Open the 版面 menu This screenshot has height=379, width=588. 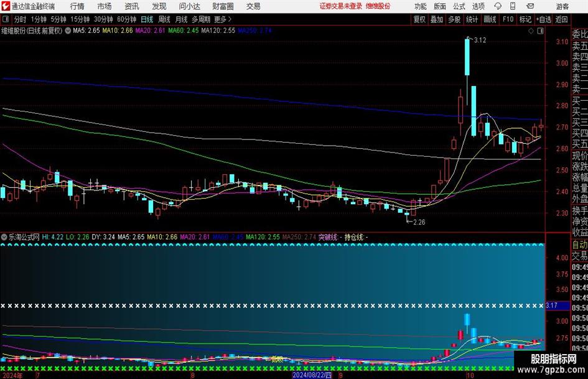pos(440,6)
